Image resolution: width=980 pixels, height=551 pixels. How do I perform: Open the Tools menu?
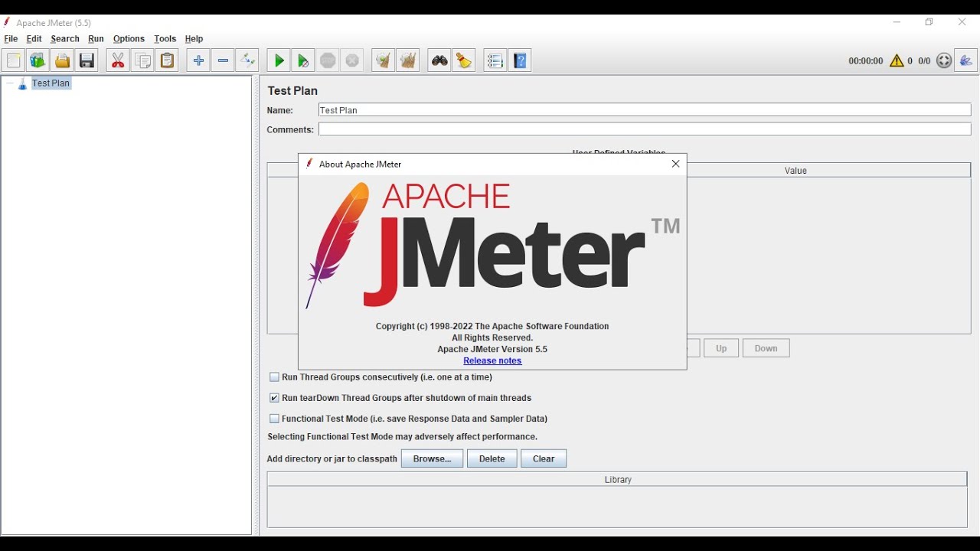click(165, 39)
